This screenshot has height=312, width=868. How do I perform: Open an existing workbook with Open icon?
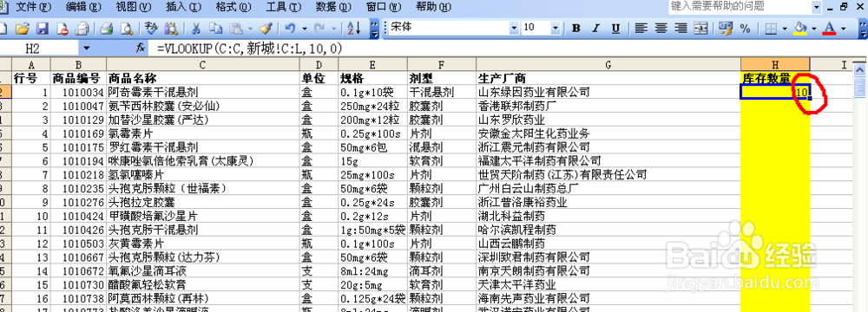(x=22, y=29)
